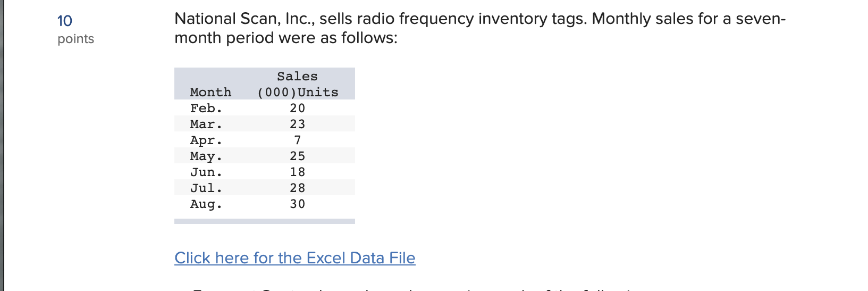Select the Apr. row label
Image resolution: width=868 pixels, height=291 pixels.
coord(206,140)
